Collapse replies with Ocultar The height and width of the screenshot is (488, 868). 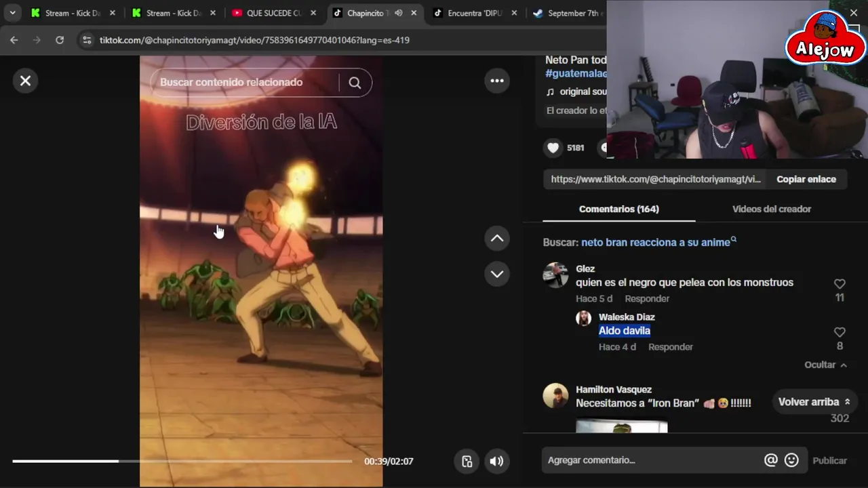[x=825, y=365]
